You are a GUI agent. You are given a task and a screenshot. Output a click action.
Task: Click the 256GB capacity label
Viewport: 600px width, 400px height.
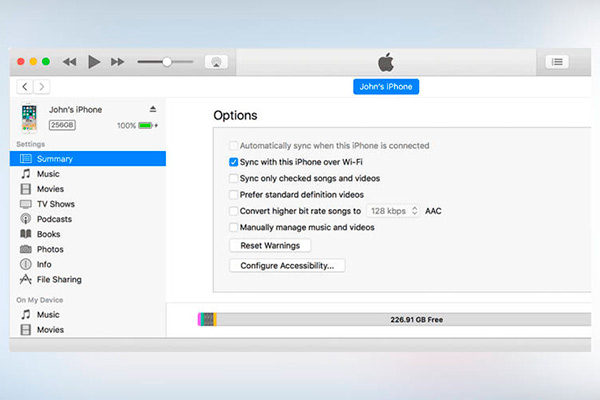(62, 125)
